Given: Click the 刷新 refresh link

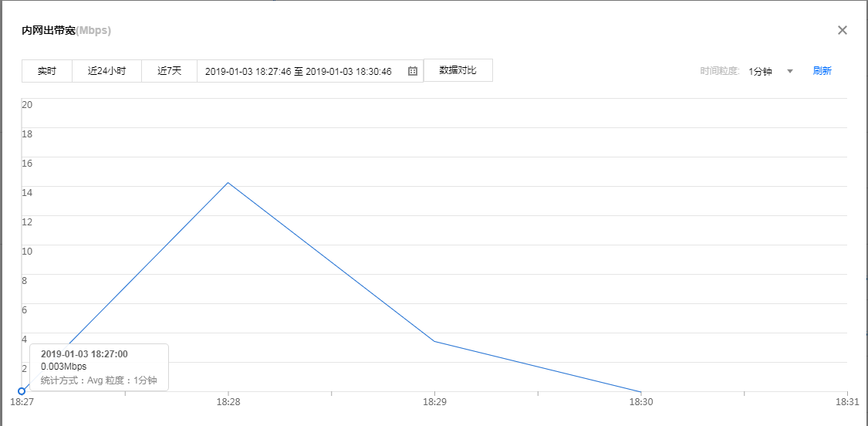Looking at the screenshot, I should (822, 71).
